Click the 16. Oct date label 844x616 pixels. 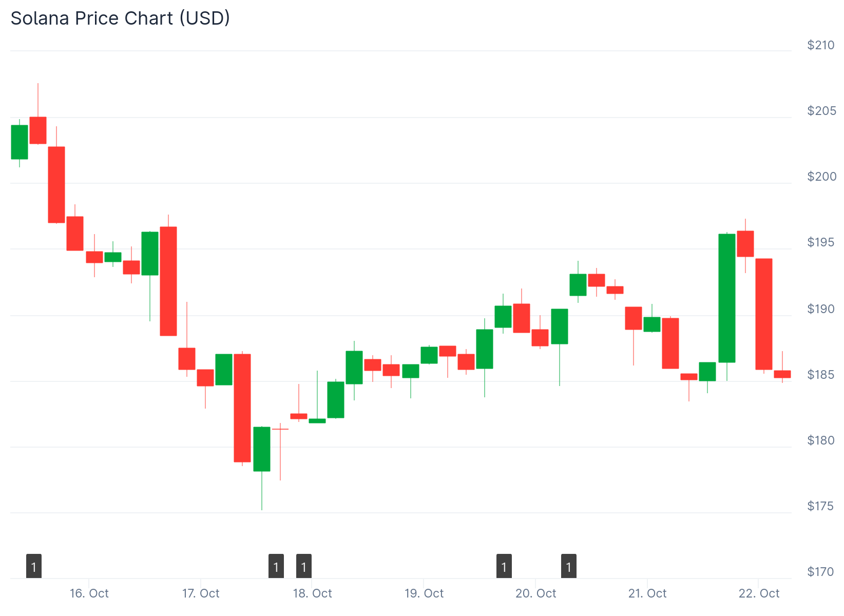click(x=89, y=593)
